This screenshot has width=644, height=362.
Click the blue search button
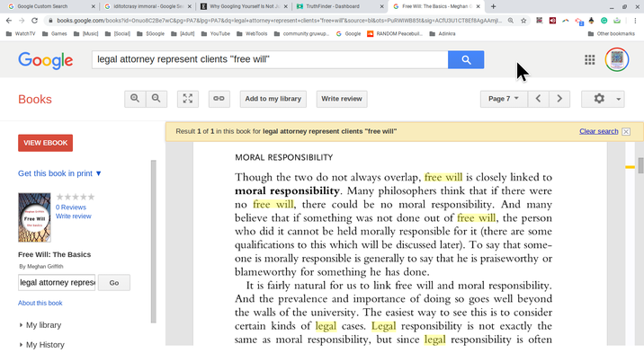[466, 59]
